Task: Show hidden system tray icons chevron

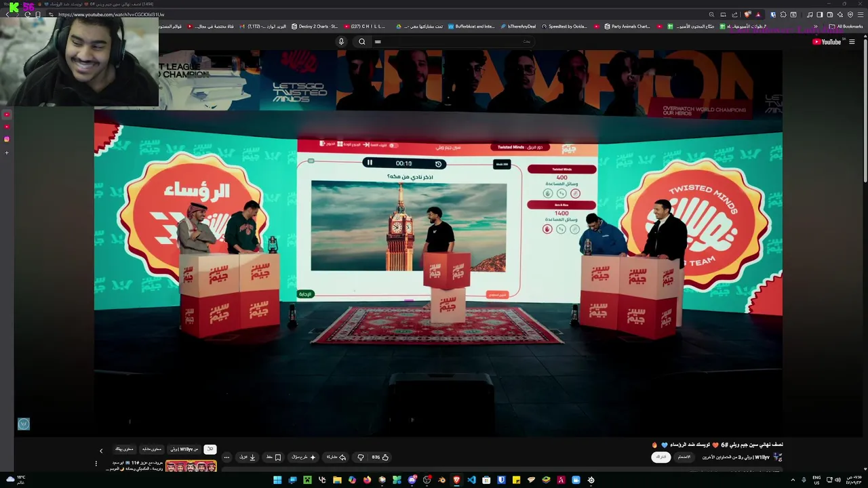Action: pyautogui.click(x=793, y=480)
